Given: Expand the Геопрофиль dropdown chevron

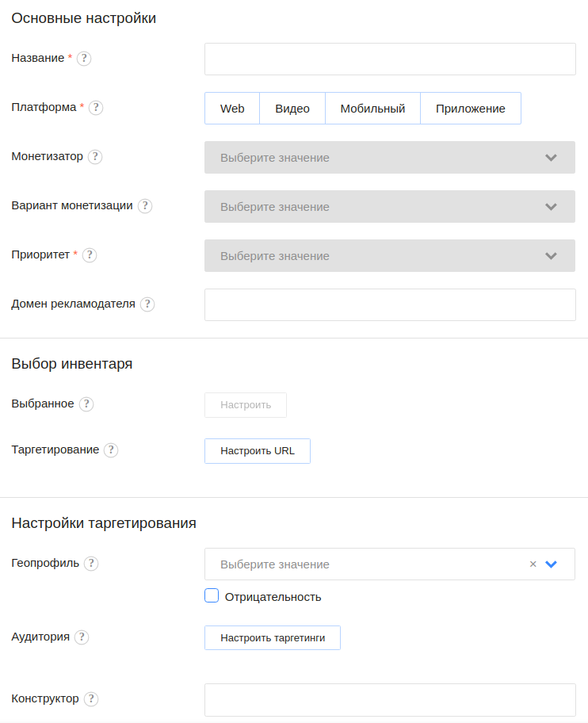Looking at the screenshot, I should pos(551,564).
